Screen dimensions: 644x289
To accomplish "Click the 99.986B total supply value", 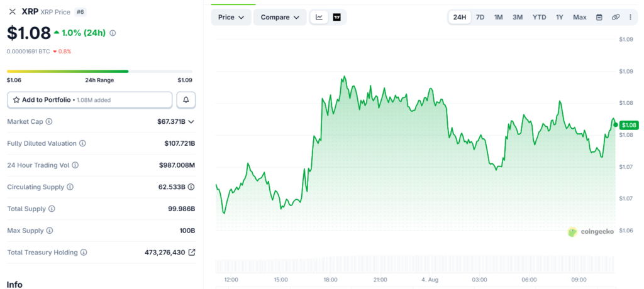I will click(182, 209).
